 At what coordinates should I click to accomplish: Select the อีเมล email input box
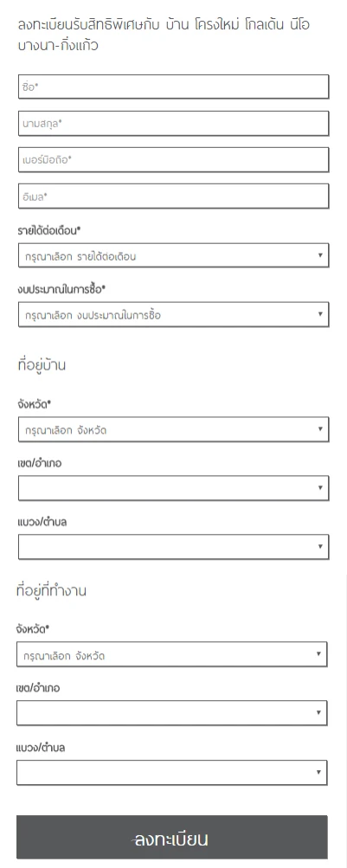pos(173,196)
